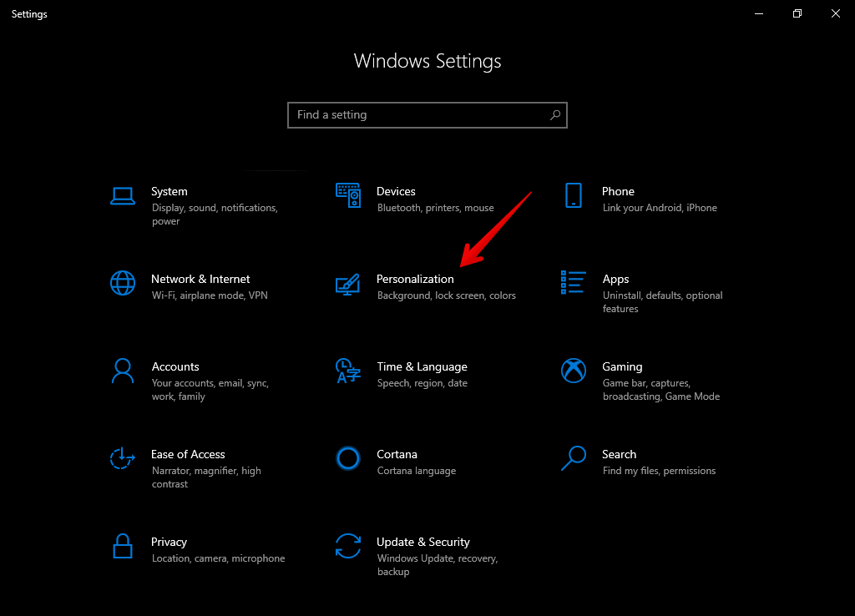Image resolution: width=855 pixels, height=616 pixels.
Task: Click the Ease of Access icon
Action: (123, 458)
